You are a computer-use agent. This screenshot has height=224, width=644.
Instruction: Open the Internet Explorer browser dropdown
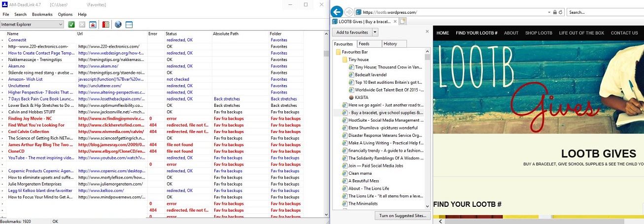point(60,24)
